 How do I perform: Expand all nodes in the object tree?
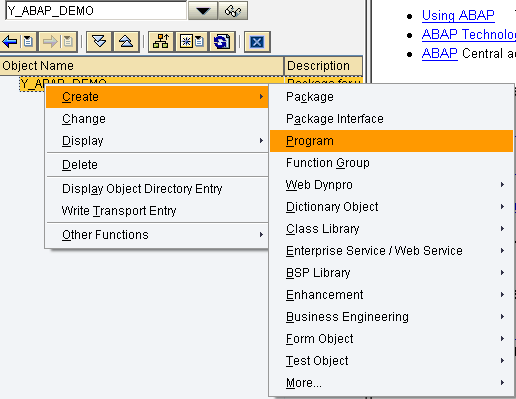99,42
